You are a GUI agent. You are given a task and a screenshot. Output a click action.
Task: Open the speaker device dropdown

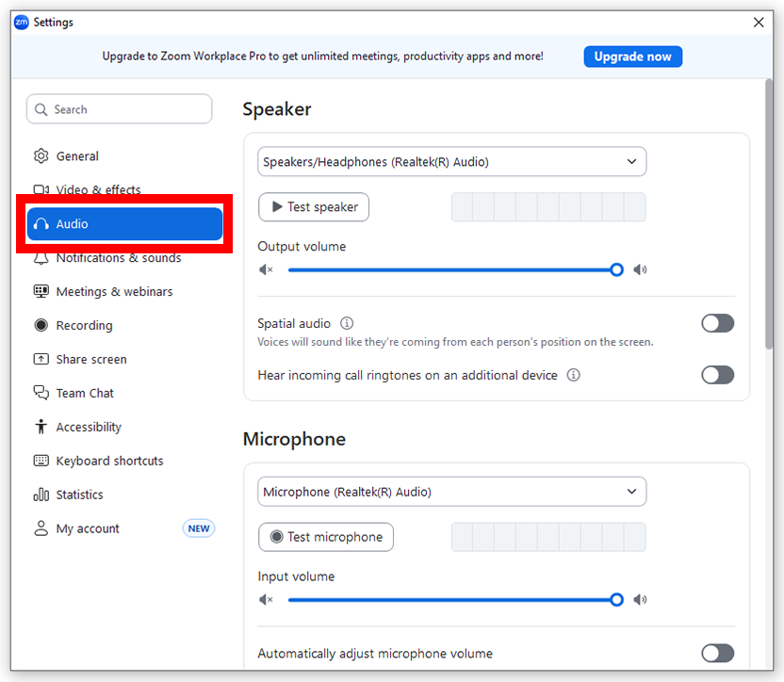[x=451, y=161]
